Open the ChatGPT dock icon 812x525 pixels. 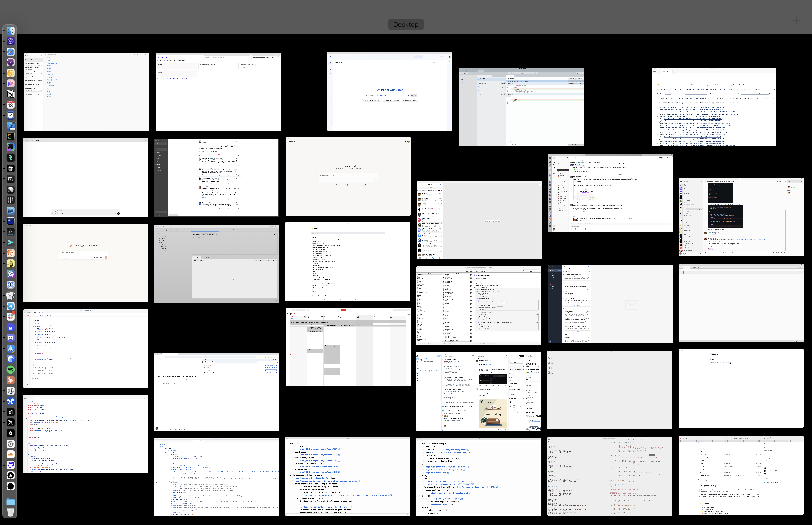click(11, 391)
